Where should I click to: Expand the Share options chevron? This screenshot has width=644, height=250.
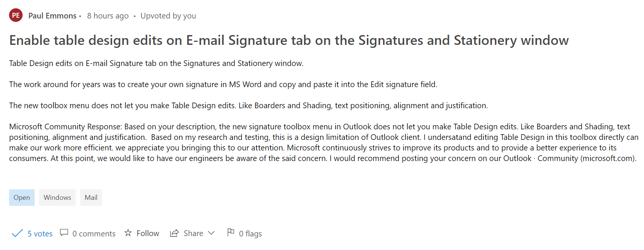tap(211, 233)
